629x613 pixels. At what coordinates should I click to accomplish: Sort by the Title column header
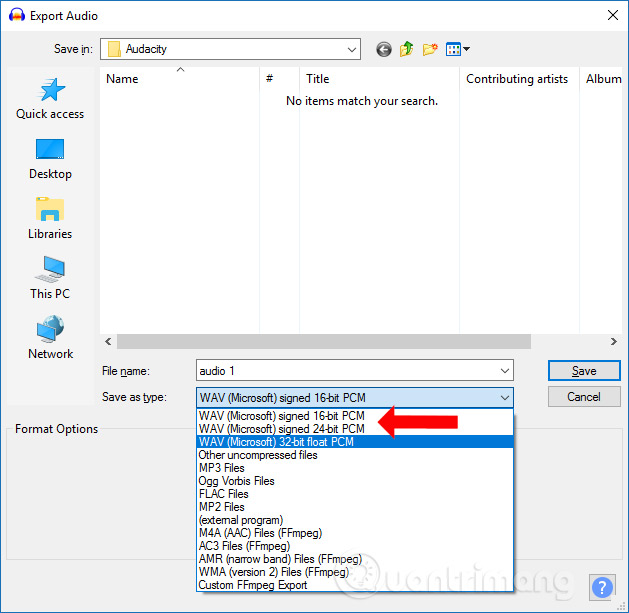pyautogui.click(x=379, y=79)
